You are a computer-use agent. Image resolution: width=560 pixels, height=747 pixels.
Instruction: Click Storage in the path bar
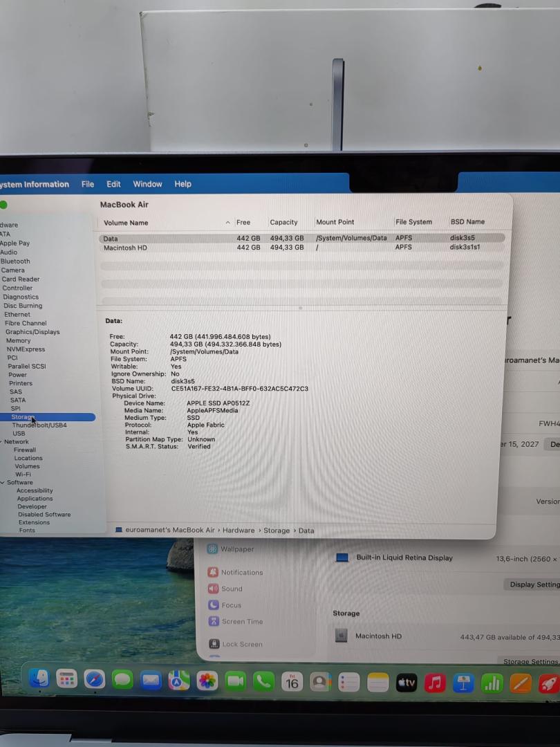pyautogui.click(x=277, y=531)
